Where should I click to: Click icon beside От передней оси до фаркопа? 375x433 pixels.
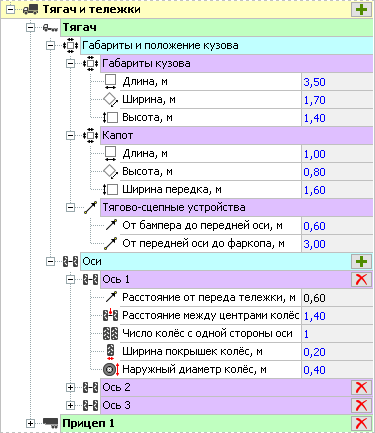110,243
